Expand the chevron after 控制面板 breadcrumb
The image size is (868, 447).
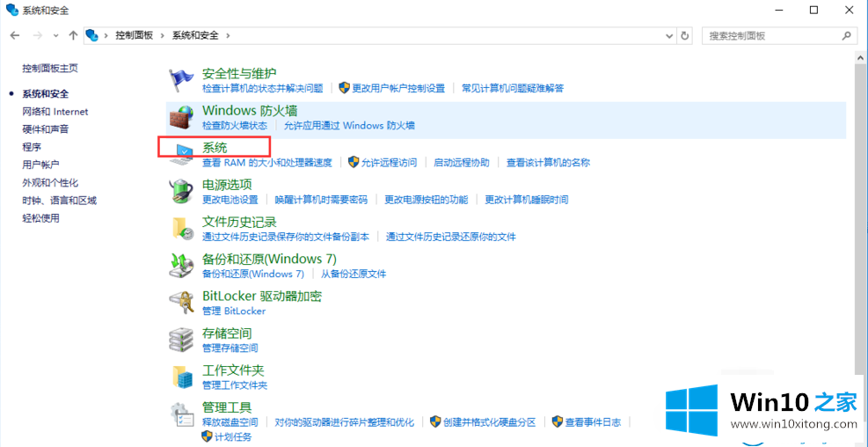pyautogui.click(x=163, y=35)
